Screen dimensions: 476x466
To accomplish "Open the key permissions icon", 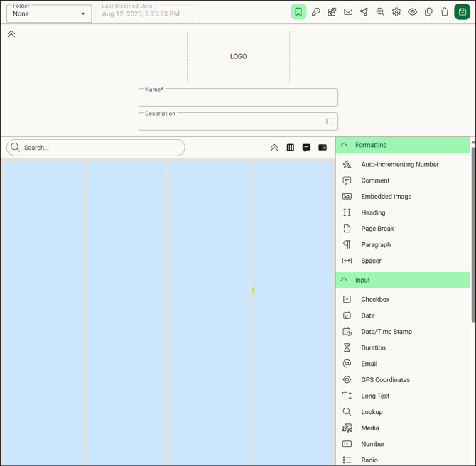I will (315, 12).
